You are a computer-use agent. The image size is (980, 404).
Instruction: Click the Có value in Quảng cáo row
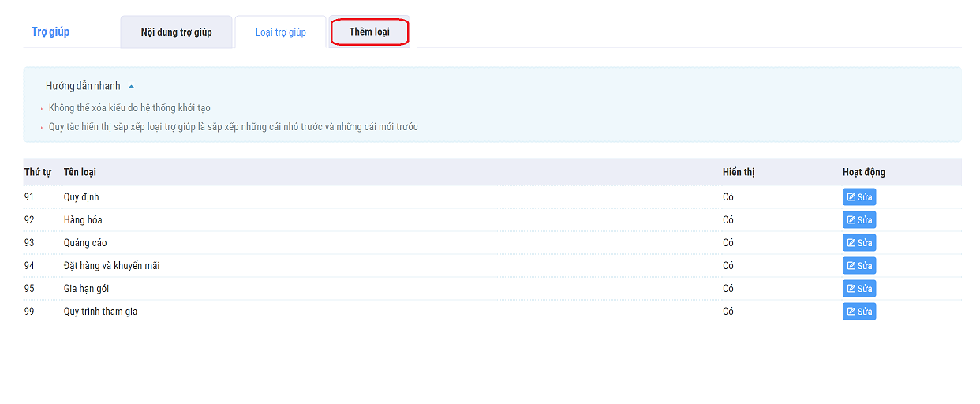[728, 243]
